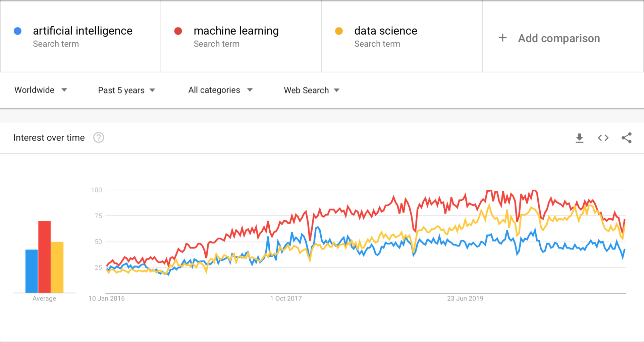Click the plus icon next to Add comparison
Image resolution: width=644 pixels, height=342 pixels.
pos(502,38)
